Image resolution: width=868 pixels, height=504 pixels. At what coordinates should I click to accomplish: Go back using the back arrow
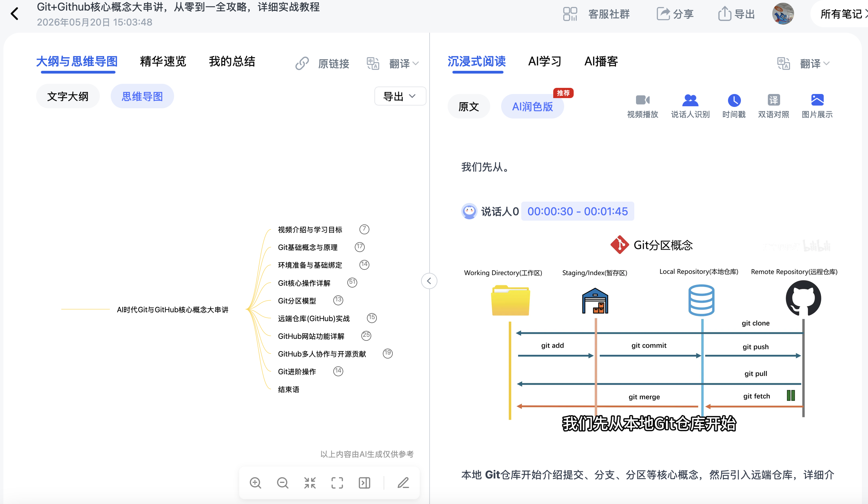[x=14, y=14]
